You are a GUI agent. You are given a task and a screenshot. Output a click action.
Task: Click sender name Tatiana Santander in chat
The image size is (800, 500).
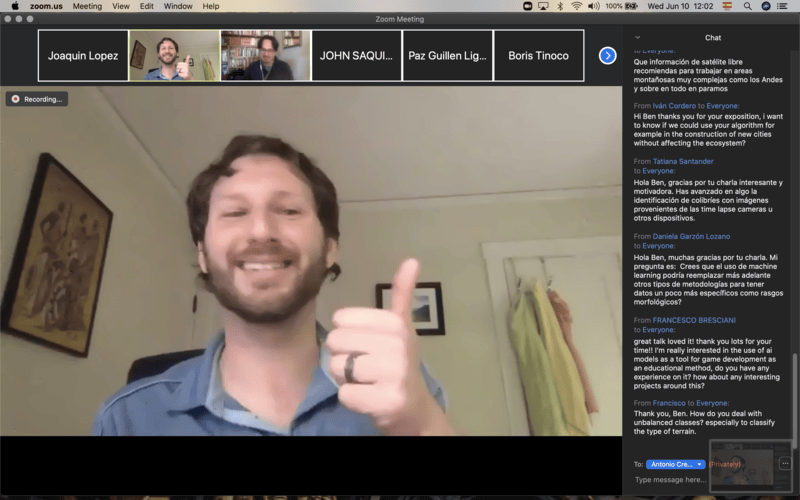point(683,161)
